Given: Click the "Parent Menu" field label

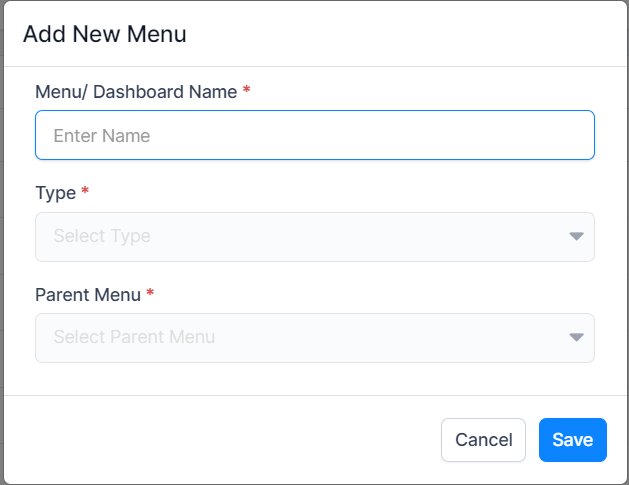Looking at the screenshot, I should [x=88, y=294].
